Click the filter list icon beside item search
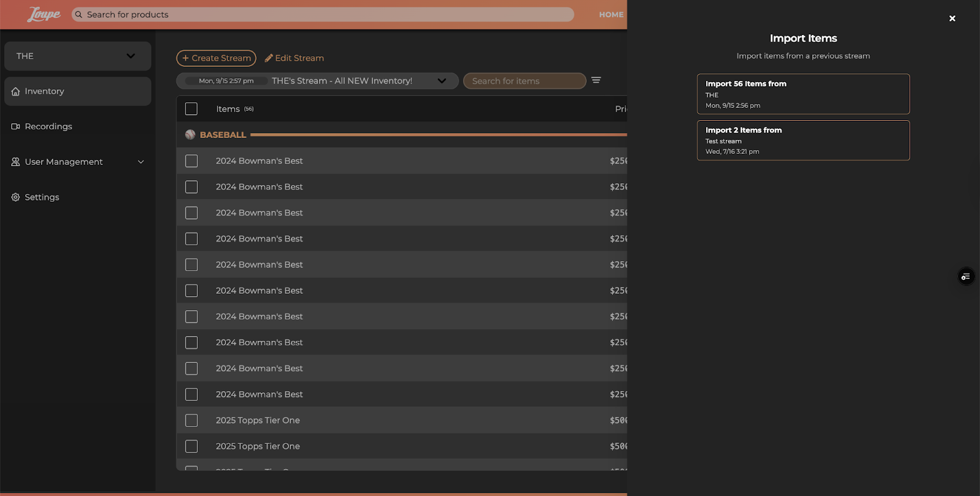 pyautogui.click(x=596, y=80)
